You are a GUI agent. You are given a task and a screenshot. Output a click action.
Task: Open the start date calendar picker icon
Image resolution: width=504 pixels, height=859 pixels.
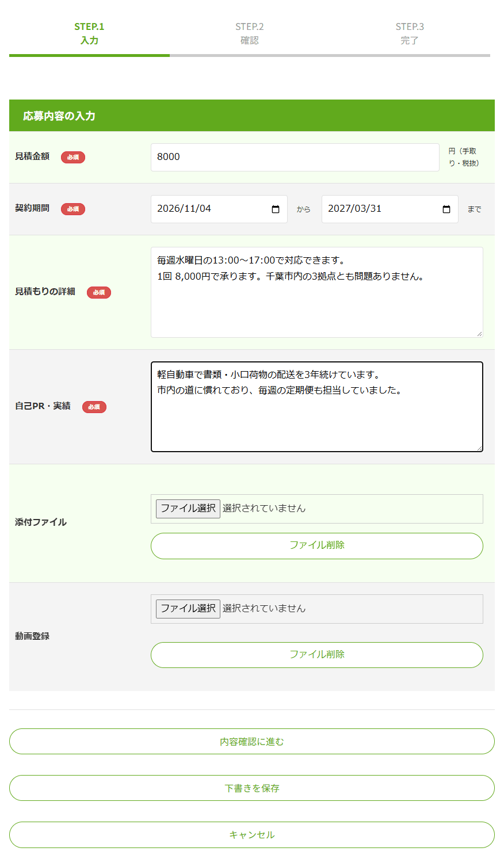(x=276, y=209)
